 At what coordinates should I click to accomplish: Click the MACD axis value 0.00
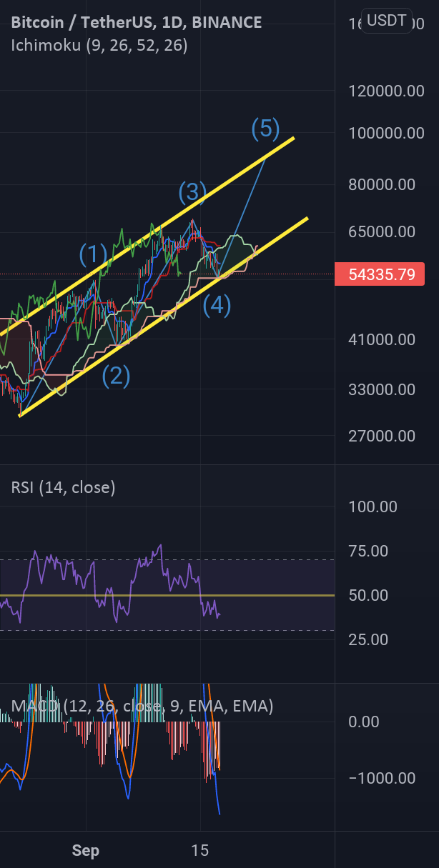tap(364, 722)
